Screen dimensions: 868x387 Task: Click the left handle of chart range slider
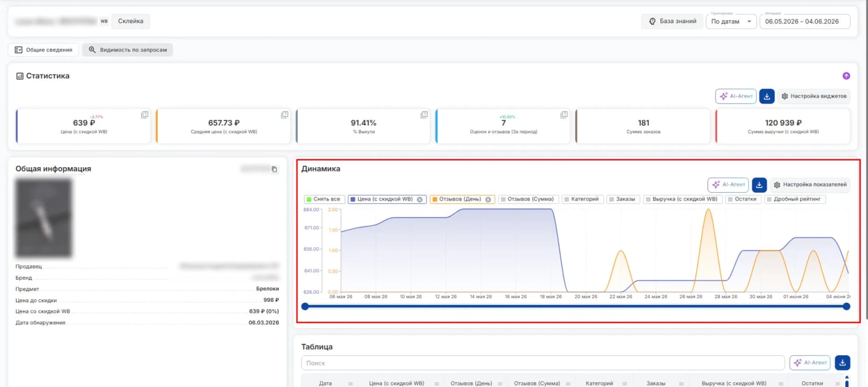point(305,306)
